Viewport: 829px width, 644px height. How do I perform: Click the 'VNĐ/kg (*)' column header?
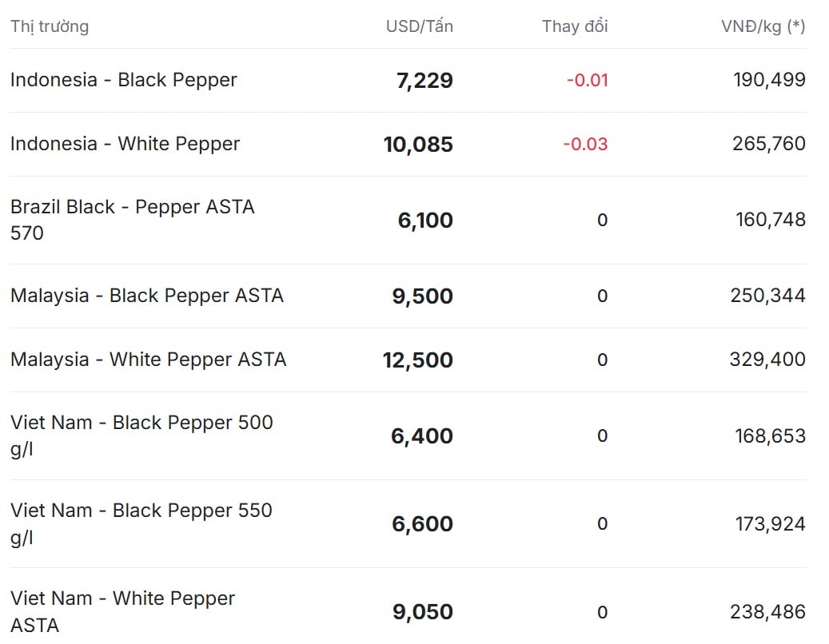pyautogui.click(x=763, y=26)
